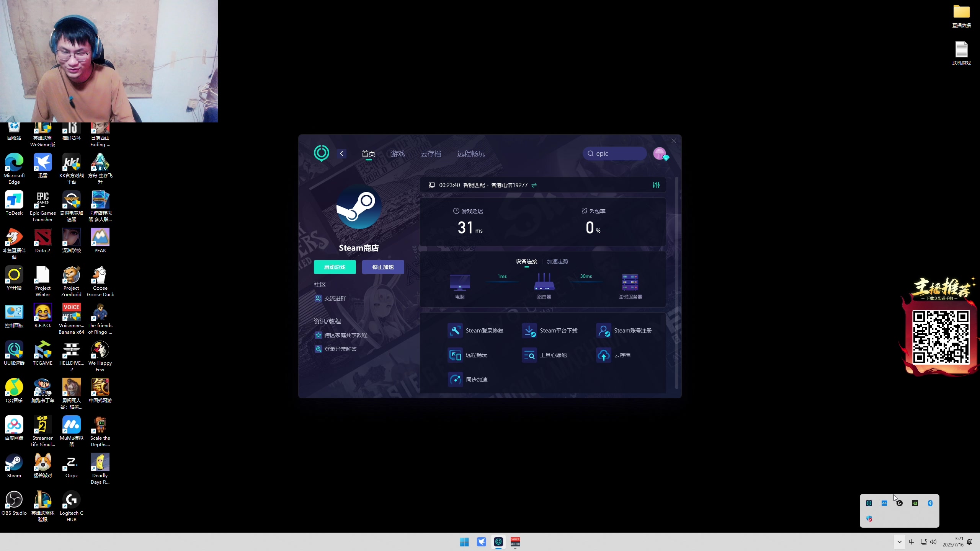The width and height of the screenshot is (980, 551).
Task: Open Steam账号注册 tool
Action: point(624,331)
